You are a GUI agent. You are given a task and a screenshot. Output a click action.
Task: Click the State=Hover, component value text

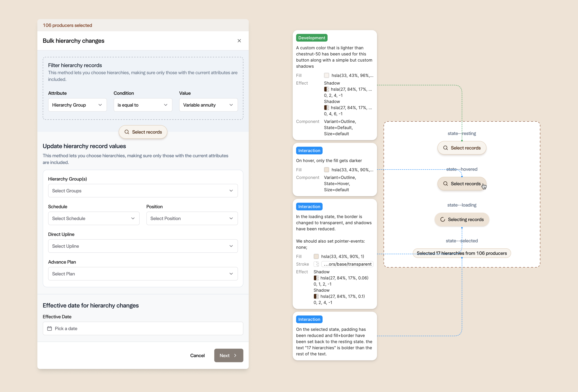coord(337,184)
